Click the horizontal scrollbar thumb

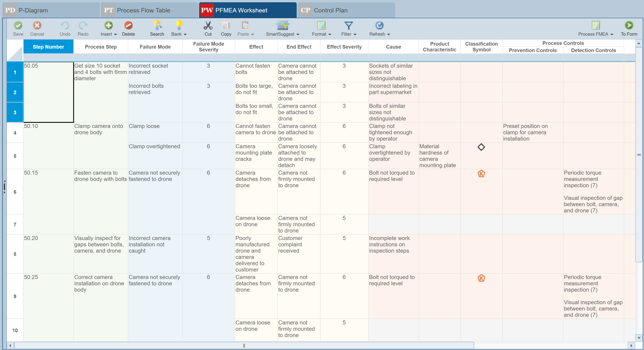coord(244,345)
